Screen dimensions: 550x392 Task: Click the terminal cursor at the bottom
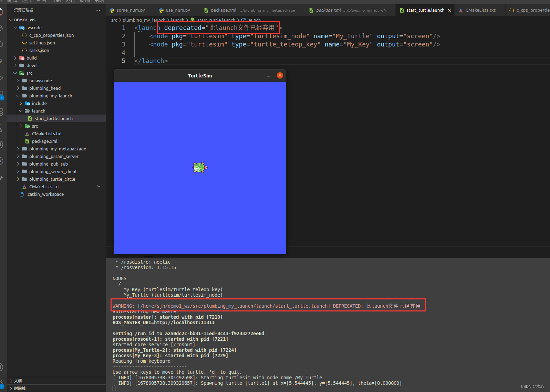pos(114,389)
